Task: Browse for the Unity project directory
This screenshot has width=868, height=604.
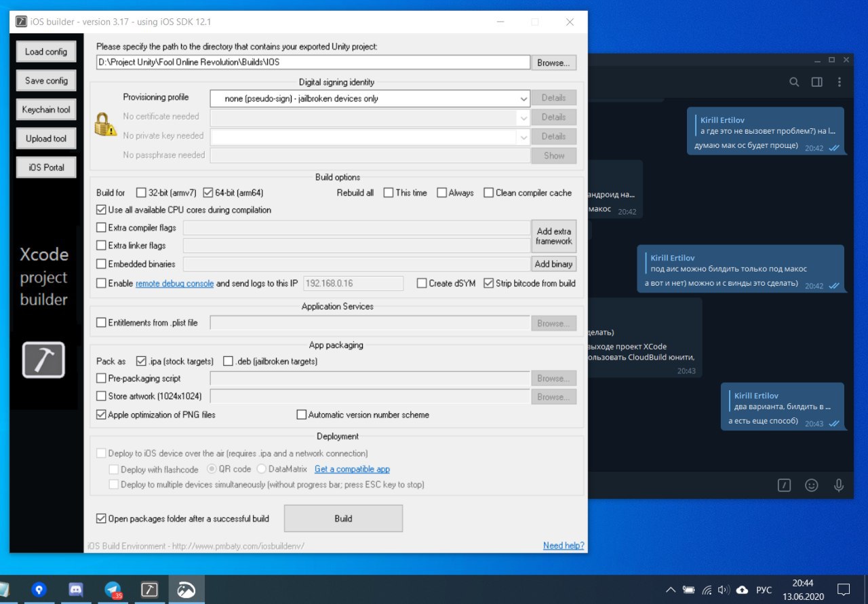Action: tap(553, 62)
